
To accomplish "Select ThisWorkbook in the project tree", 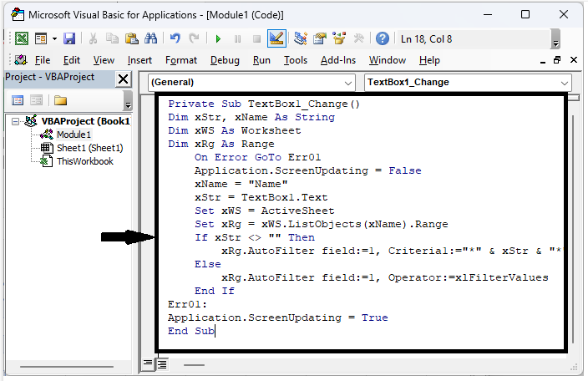I will (84, 161).
